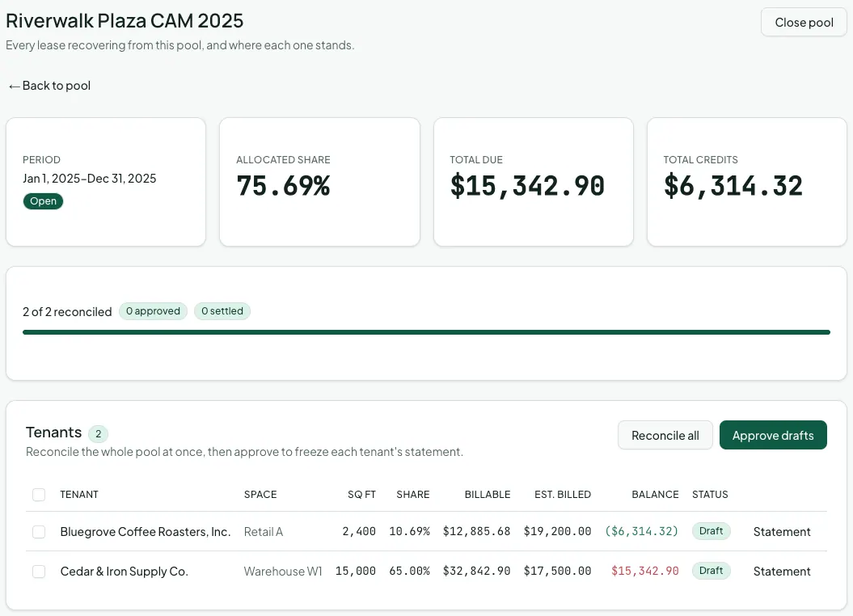
Task: Click the Retail A space cell
Action: click(x=264, y=532)
